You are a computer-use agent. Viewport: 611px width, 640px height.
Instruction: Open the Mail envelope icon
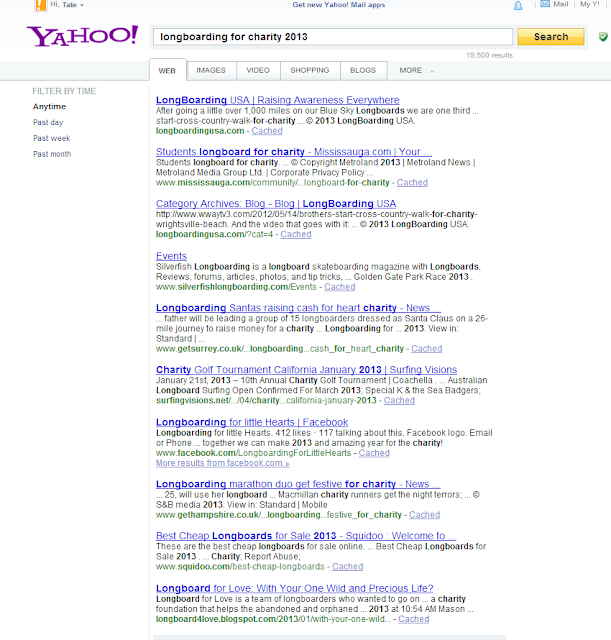click(545, 4)
